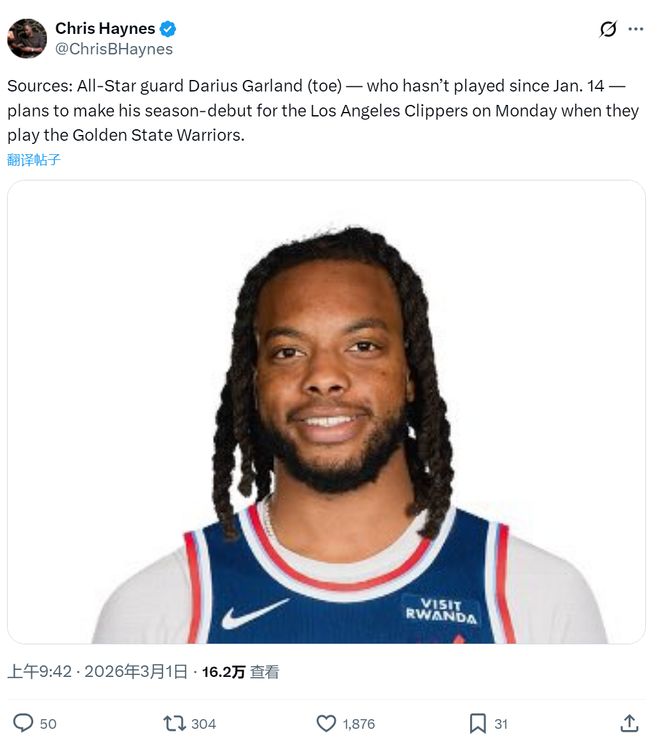The image size is (660, 739).
Task: Repost using the retweet arrows icon
Action: tap(173, 723)
